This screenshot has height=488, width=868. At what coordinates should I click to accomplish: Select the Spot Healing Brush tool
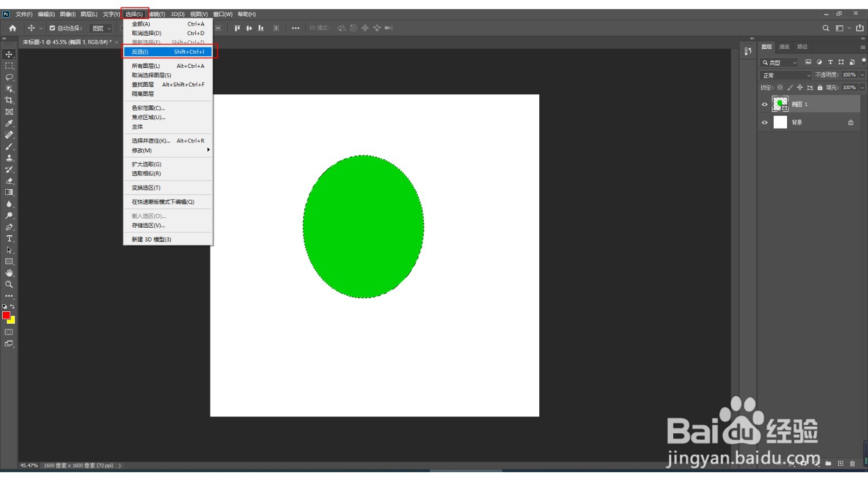coord(9,134)
